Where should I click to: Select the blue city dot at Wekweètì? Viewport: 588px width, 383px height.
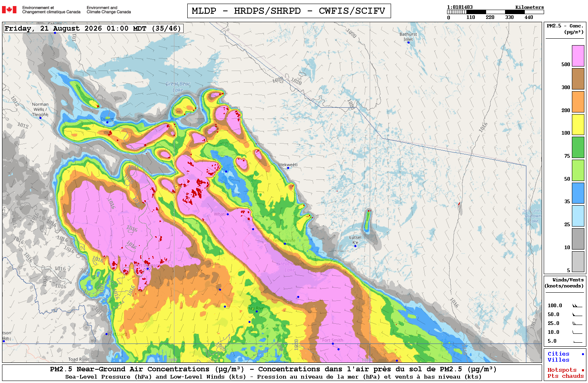pos(288,168)
